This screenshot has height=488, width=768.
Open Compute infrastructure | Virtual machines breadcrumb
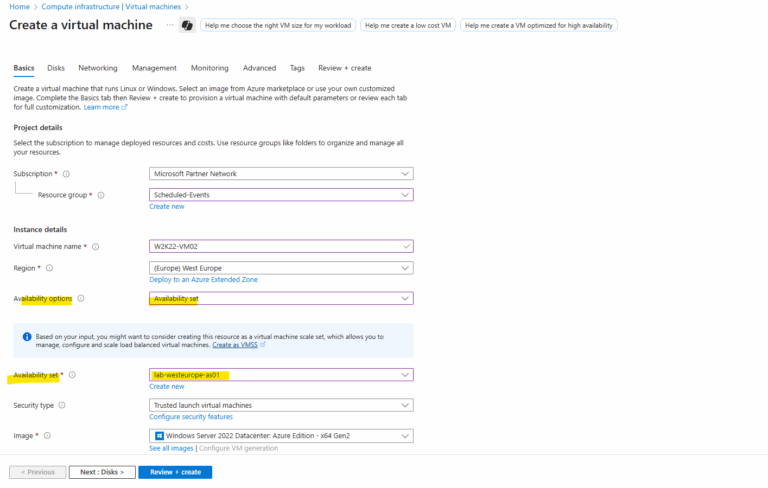pos(111,7)
